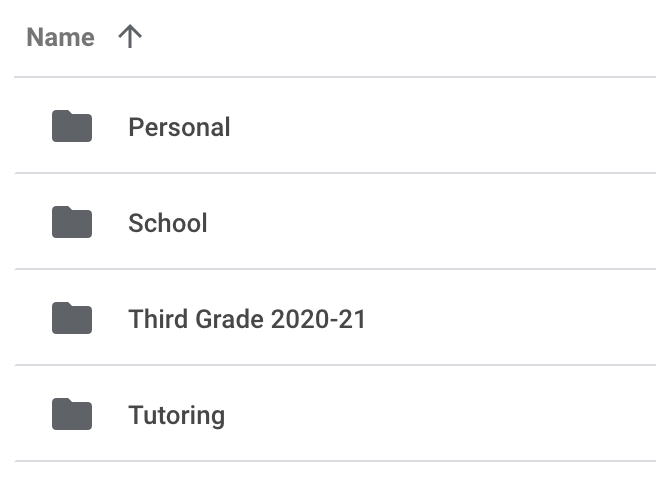The image size is (656, 494).
Task: Select the Personal folder name
Action: (x=179, y=127)
